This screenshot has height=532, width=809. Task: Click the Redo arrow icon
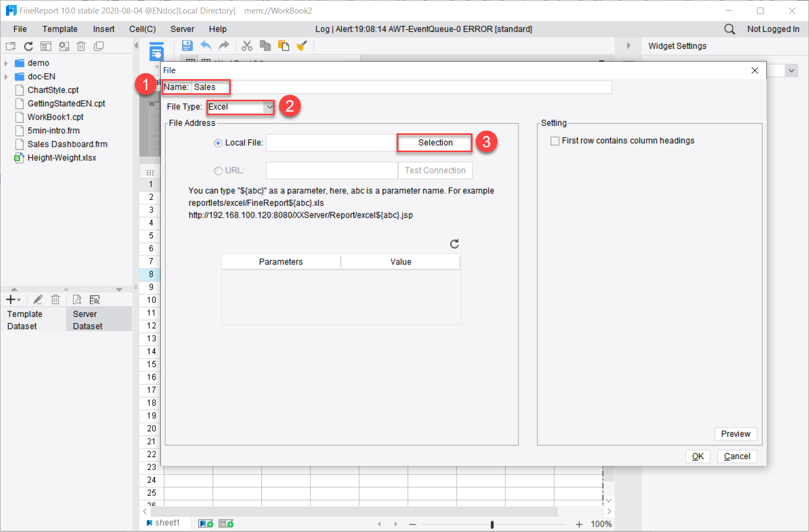(x=224, y=46)
